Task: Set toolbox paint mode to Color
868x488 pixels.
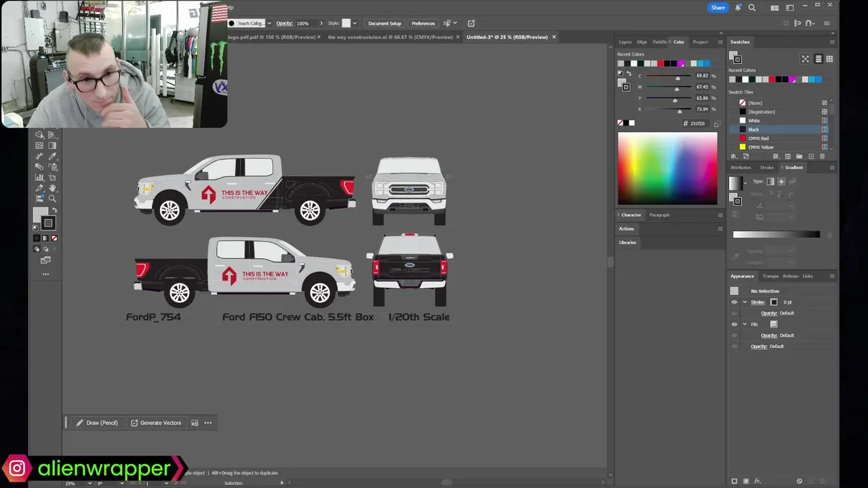Action: 37,238
